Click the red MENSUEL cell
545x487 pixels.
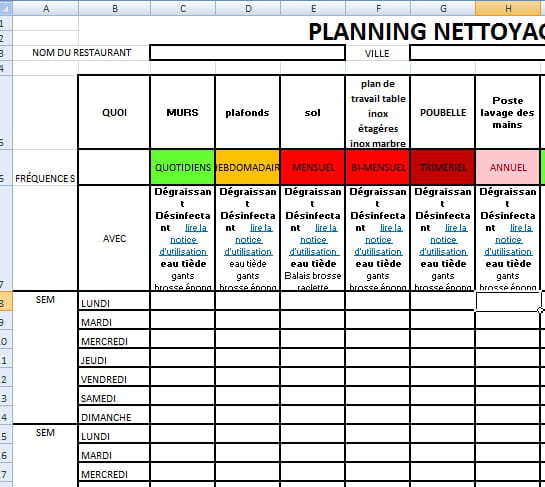[x=312, y=167]
